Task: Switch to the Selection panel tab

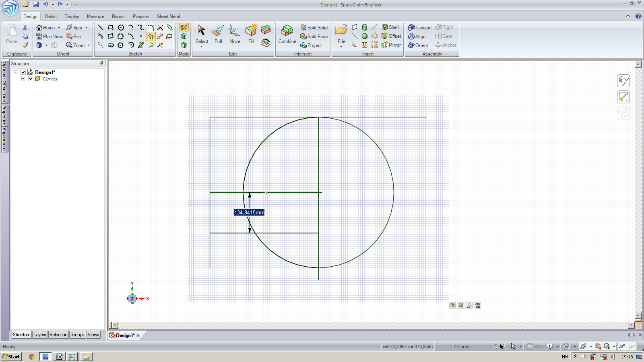Action: click(x=58, y=335)
